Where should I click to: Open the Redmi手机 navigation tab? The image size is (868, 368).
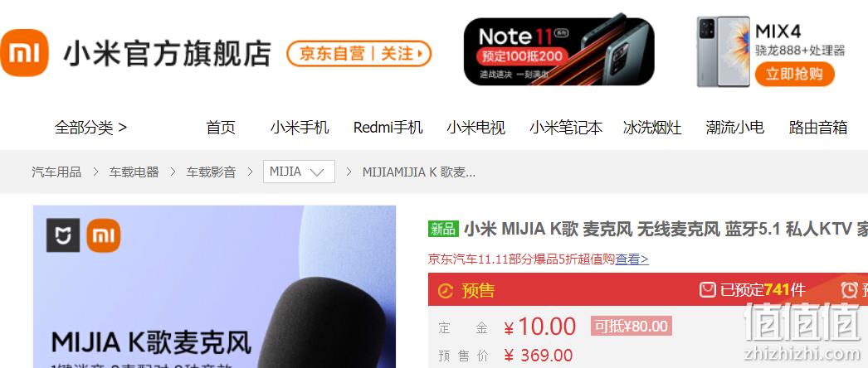(388, 128)
